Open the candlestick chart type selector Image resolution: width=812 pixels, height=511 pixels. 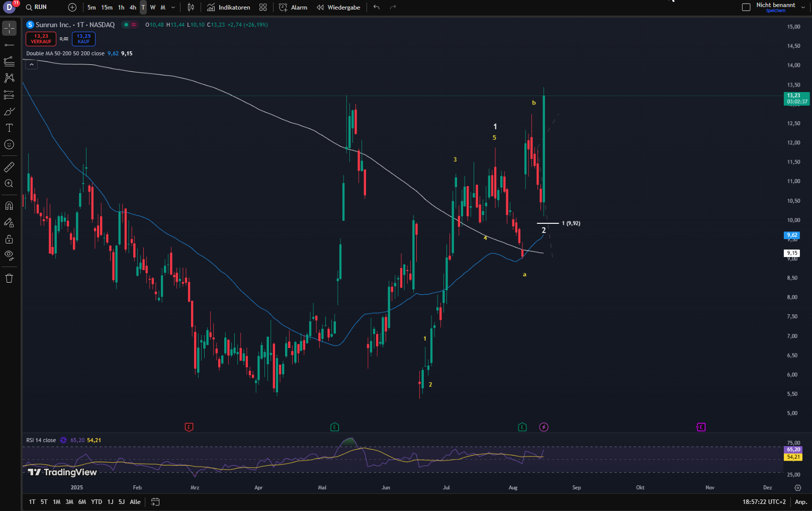point(191,8)
